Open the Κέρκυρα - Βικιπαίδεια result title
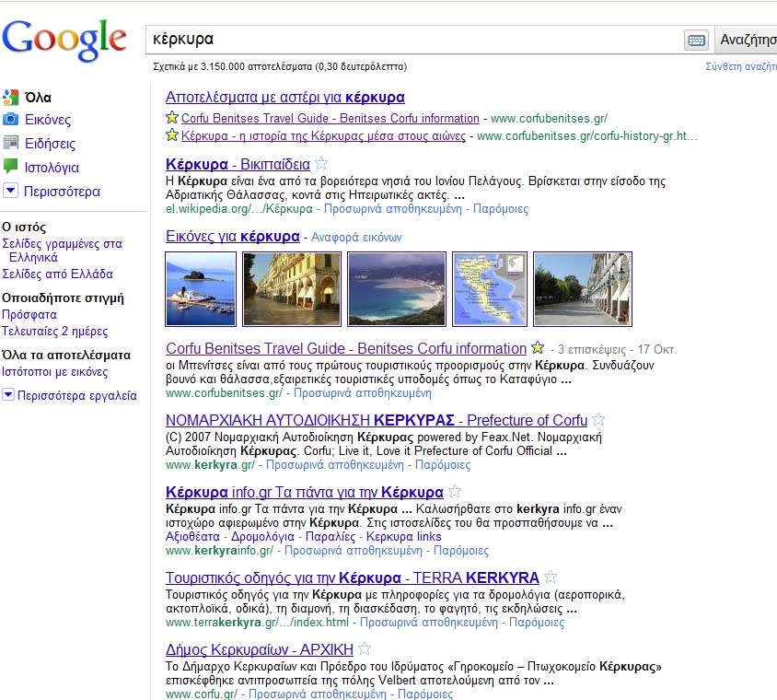Screen dimensions: 777x700 [x=238, y=164]
